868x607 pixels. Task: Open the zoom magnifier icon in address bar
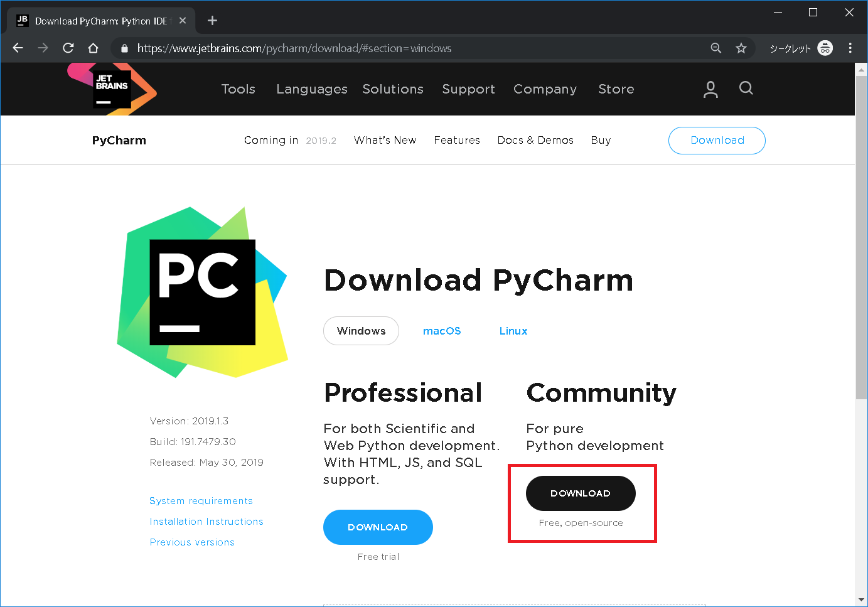(x=715, y=48)
